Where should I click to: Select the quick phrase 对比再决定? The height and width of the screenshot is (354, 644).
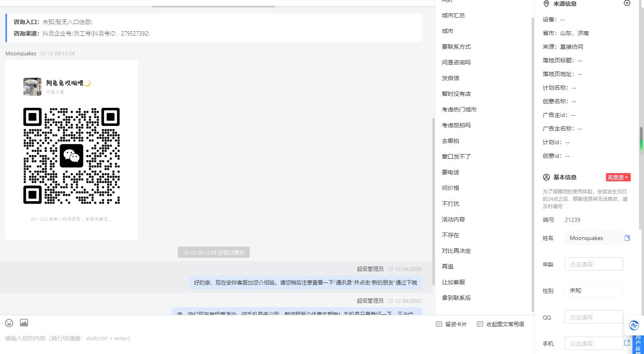[456, 251]
